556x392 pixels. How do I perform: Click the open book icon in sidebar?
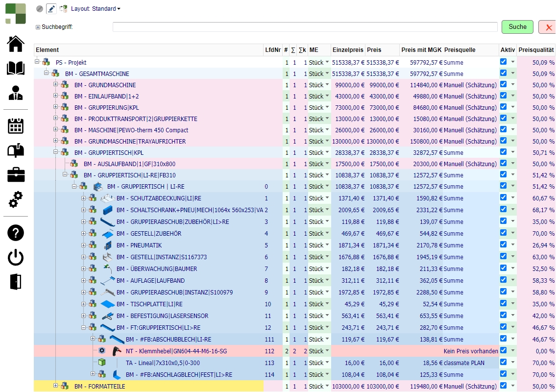pos(16,68)
